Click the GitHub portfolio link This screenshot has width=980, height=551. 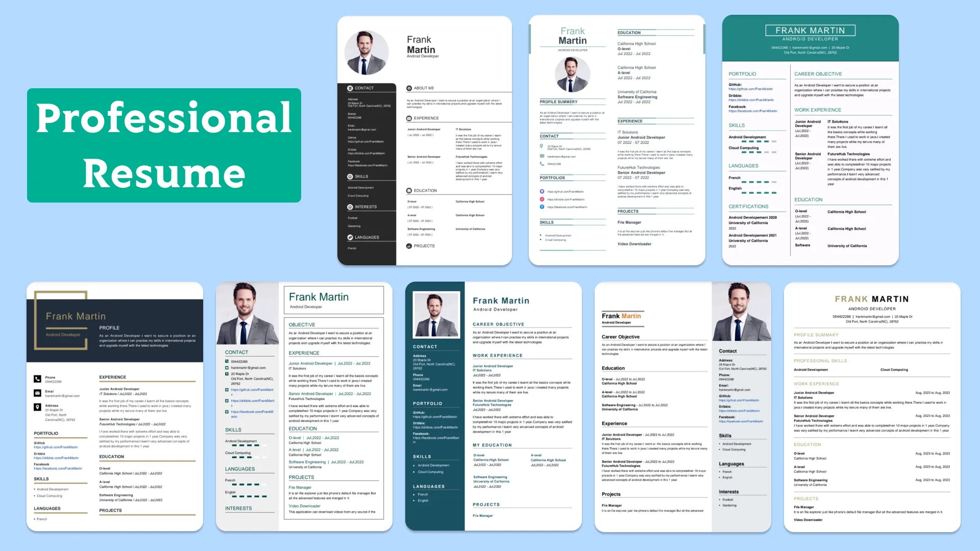tap(750, 88)
